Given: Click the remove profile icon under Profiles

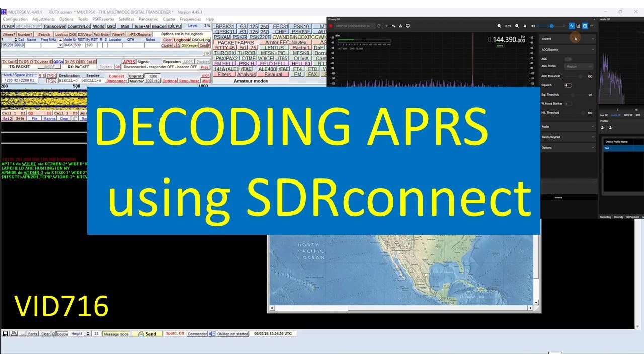Looking at the screenshot, I should [x=610, y=128].
